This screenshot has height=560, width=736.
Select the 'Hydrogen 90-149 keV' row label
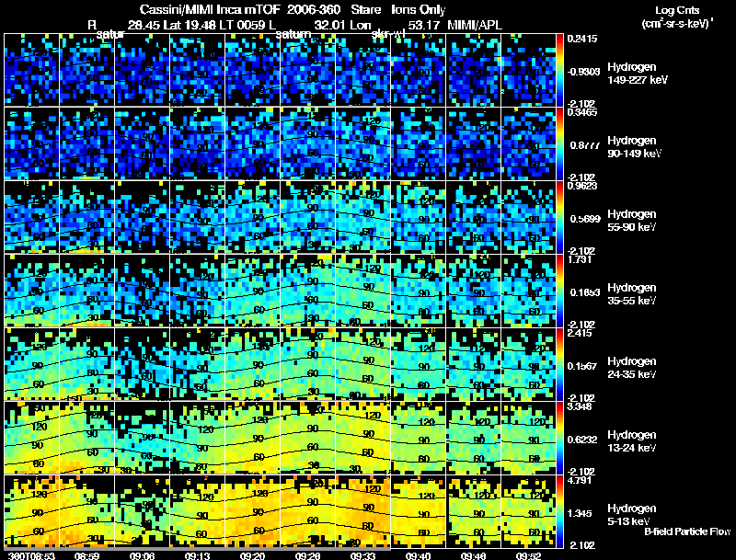click(635, 147)
